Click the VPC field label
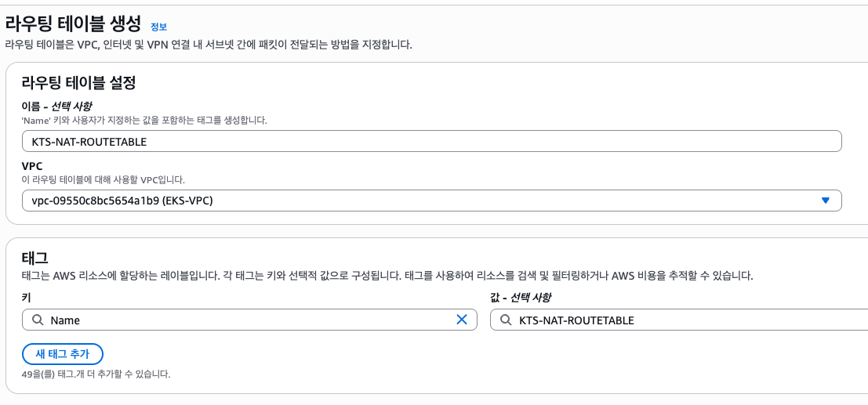 point(32,166)
